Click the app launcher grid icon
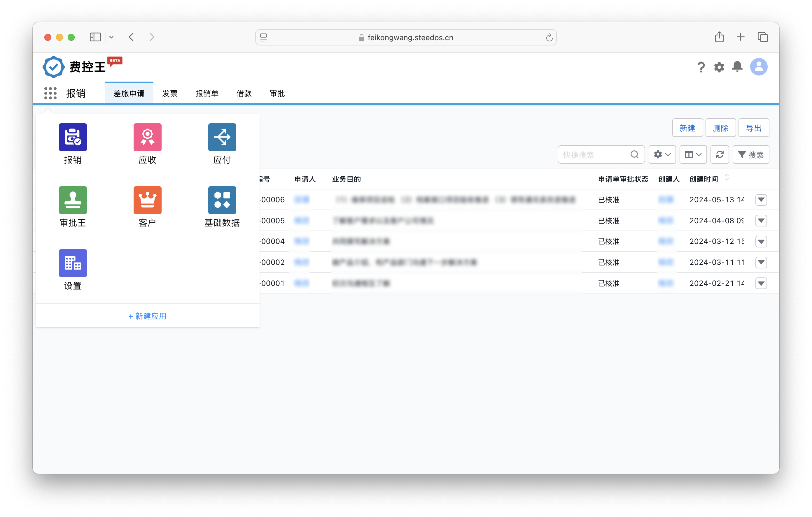Viewport: 812px width, 517px height. tap(50, 93)
